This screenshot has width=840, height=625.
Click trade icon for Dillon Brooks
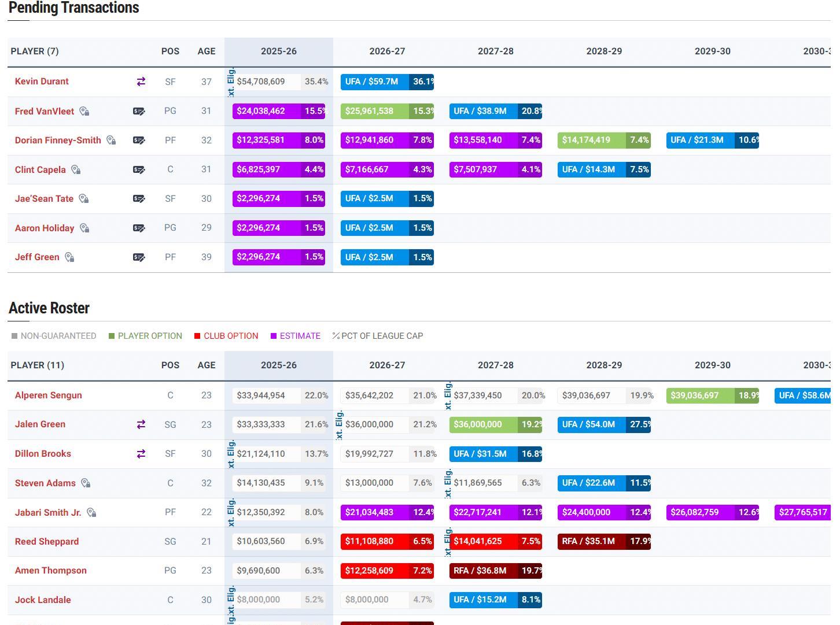tap(141, 454)
